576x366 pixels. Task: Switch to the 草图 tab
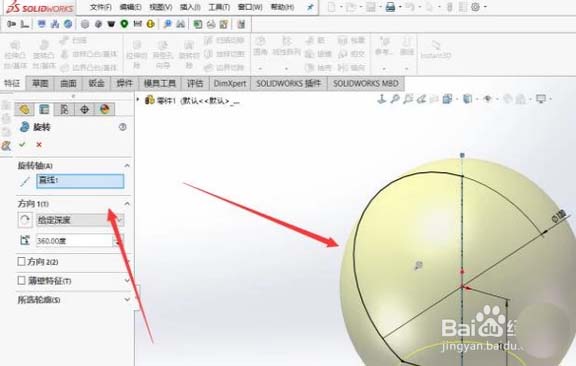[x=40, y=83]
